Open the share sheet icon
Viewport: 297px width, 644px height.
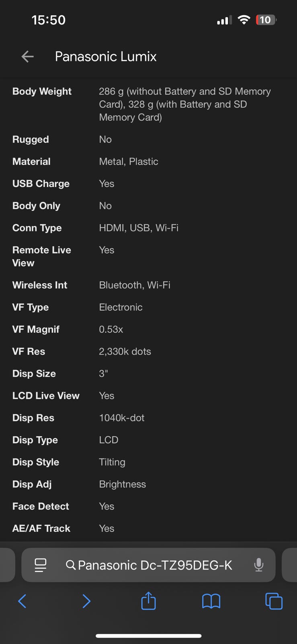coord(148,601)
